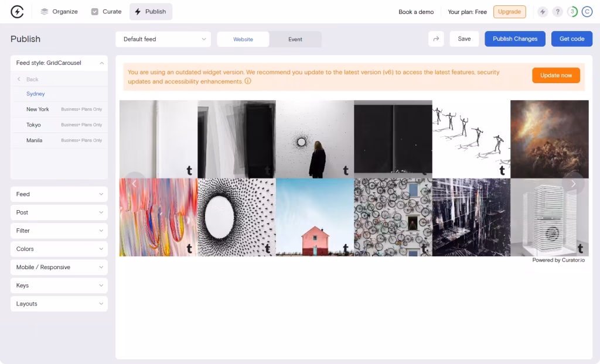Click the Organize layers icon
Viewport: 600px width, 364px height.
45,12
